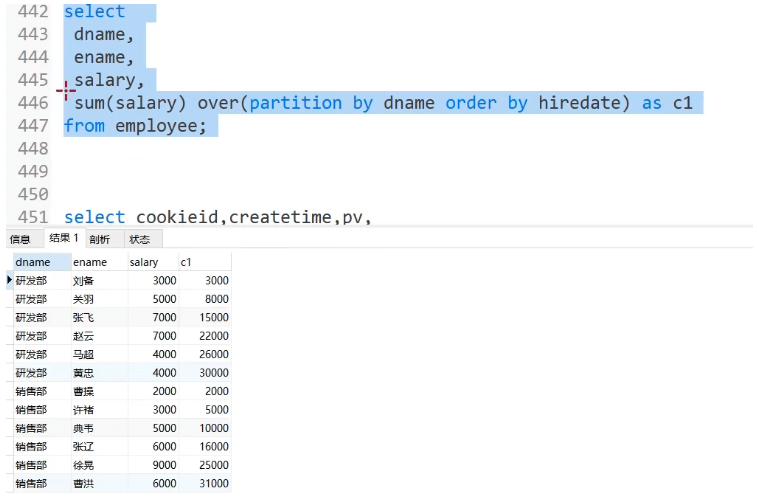The width and height of the screenshot is (757, 502).
Task: Select the cell containing 赵云
Action: (x=99, y=336)
